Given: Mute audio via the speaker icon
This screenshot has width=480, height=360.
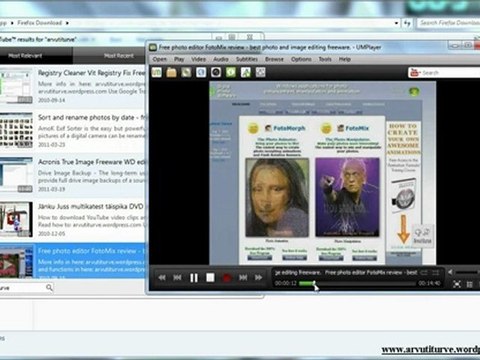Looking at the screenshot, I should pos(450,272).
